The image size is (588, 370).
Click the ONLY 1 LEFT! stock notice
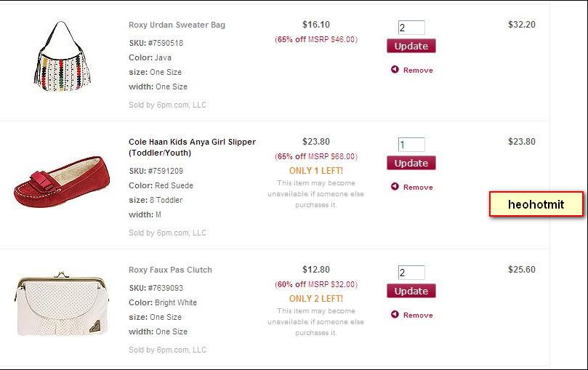coord(316,171)
